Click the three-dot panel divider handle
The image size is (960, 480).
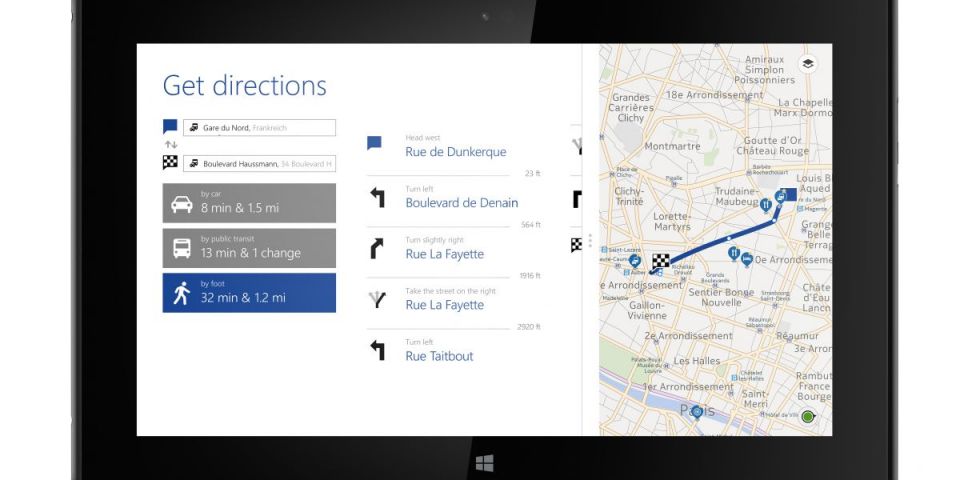click(591, 241)
